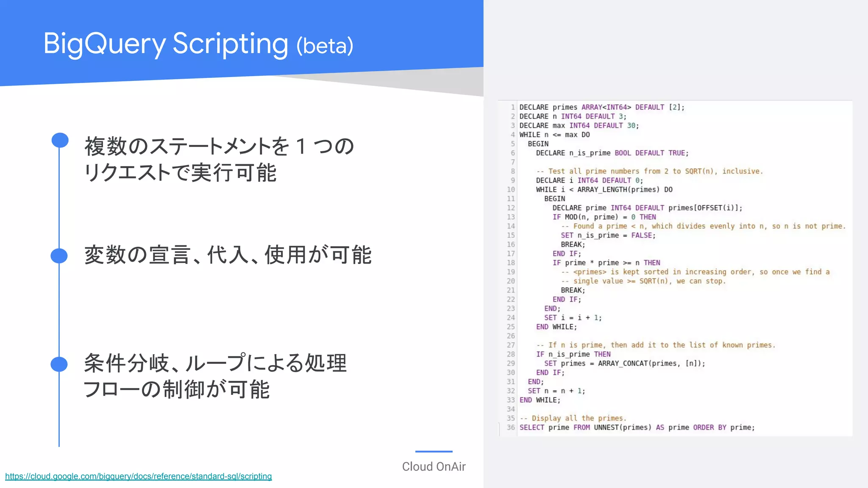The width and height of the screenshot is (868, 488).
Task: Click the third blue timeline bullet dot
Action: click(59, 364)
